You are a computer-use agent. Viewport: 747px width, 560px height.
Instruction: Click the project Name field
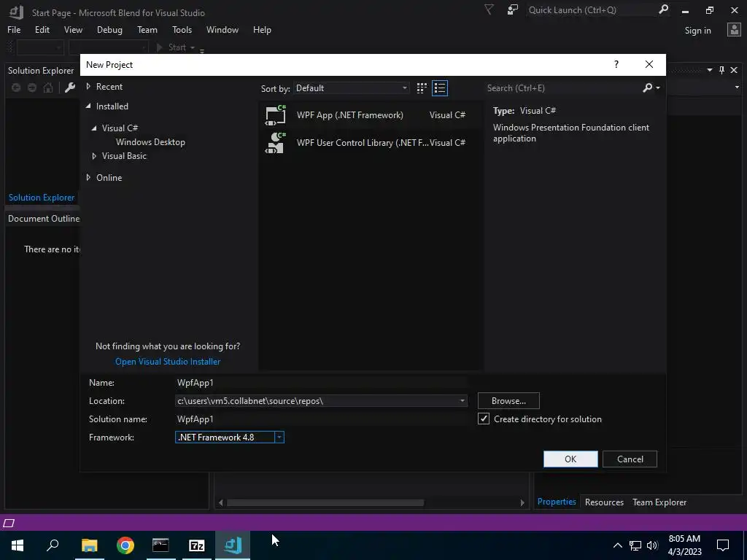click(321, 382)
